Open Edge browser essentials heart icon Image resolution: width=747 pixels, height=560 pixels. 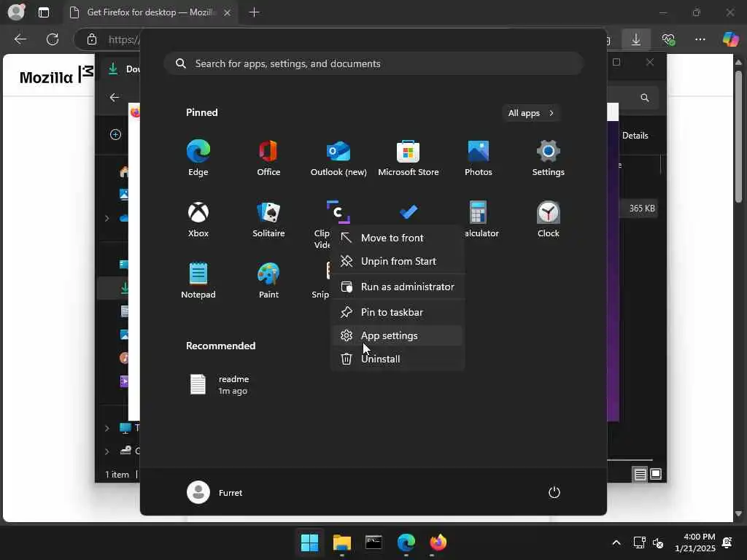coord(668,39)
